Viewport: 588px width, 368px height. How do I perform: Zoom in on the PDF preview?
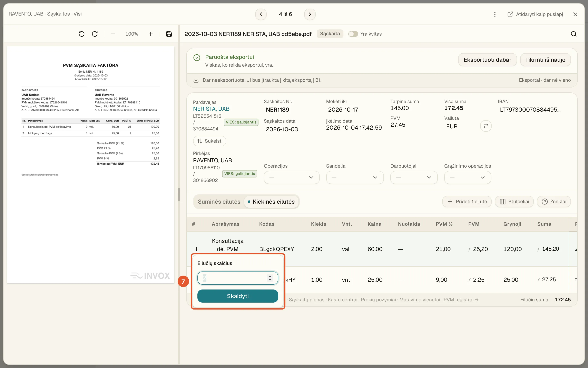coord(151,34)
